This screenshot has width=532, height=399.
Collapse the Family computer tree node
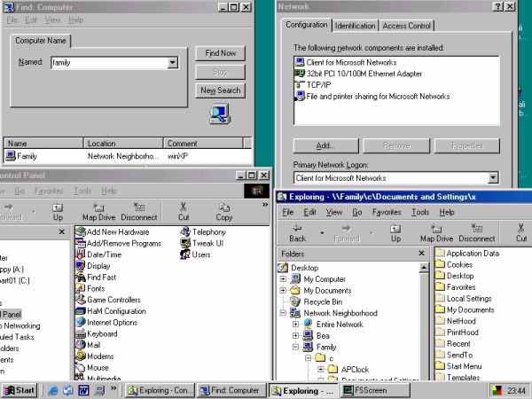tap(296, 348)
